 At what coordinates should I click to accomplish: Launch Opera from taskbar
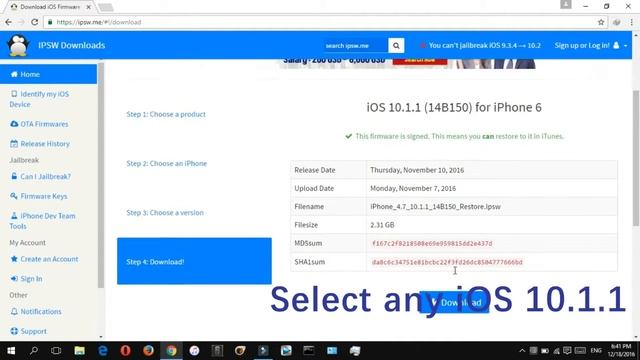pos(125,351)
